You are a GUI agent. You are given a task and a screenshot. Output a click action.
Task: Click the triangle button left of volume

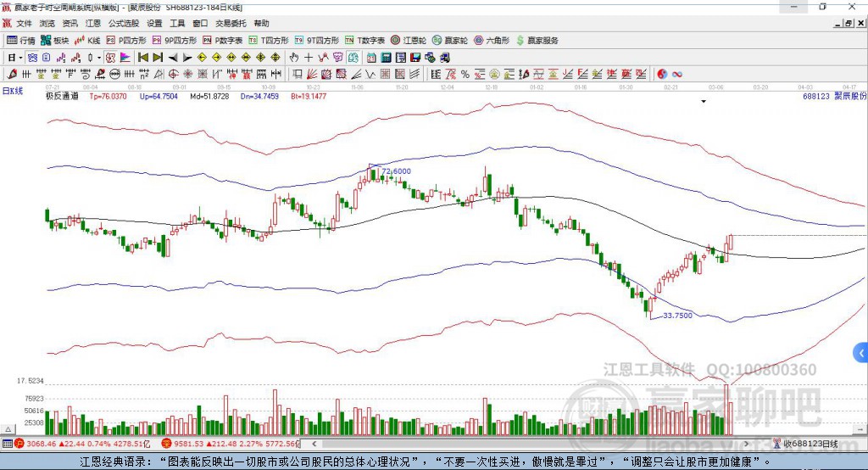pos(8,429)
